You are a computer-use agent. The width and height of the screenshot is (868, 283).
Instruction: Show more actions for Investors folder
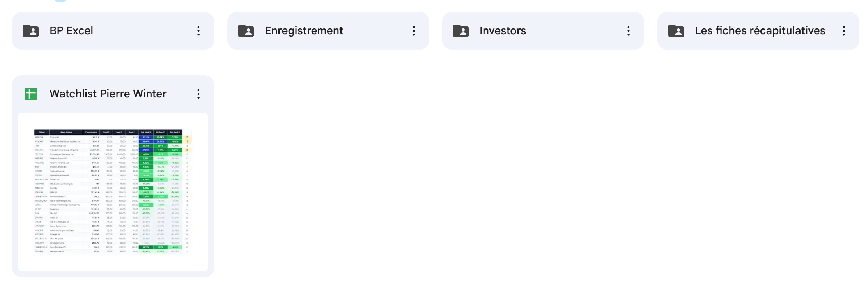coord(629,31)
